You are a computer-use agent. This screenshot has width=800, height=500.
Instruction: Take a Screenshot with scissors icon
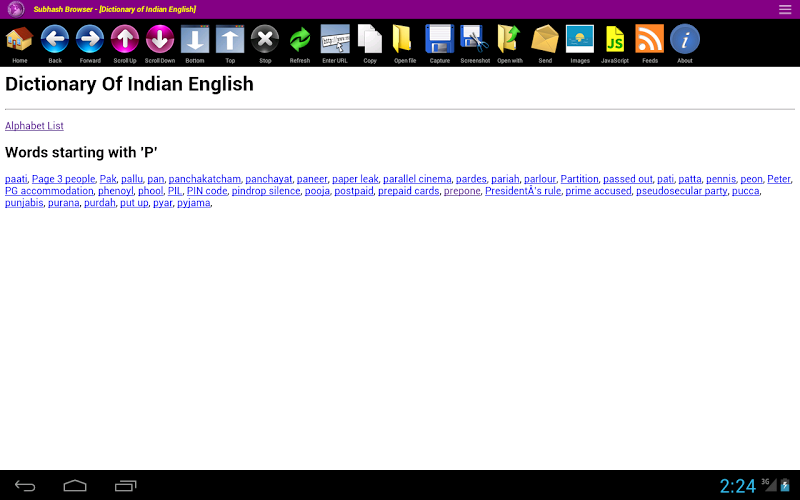[x=474, y=39]
